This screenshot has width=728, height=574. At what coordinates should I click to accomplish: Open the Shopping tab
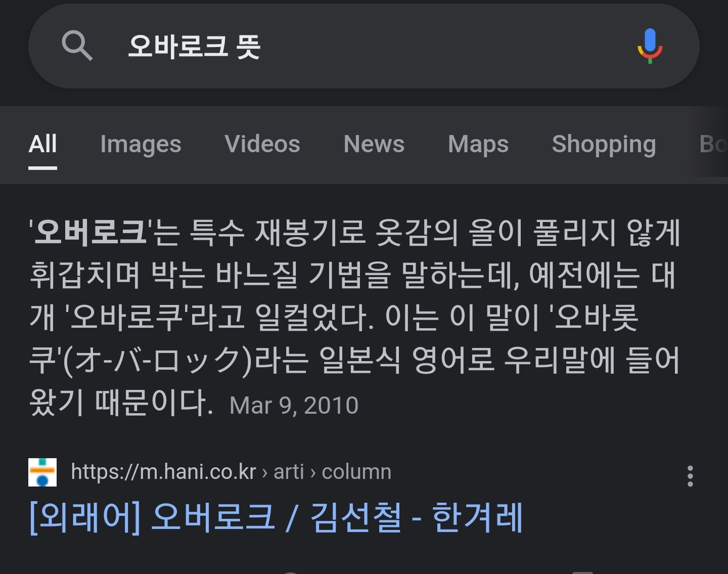coord(604,144)
